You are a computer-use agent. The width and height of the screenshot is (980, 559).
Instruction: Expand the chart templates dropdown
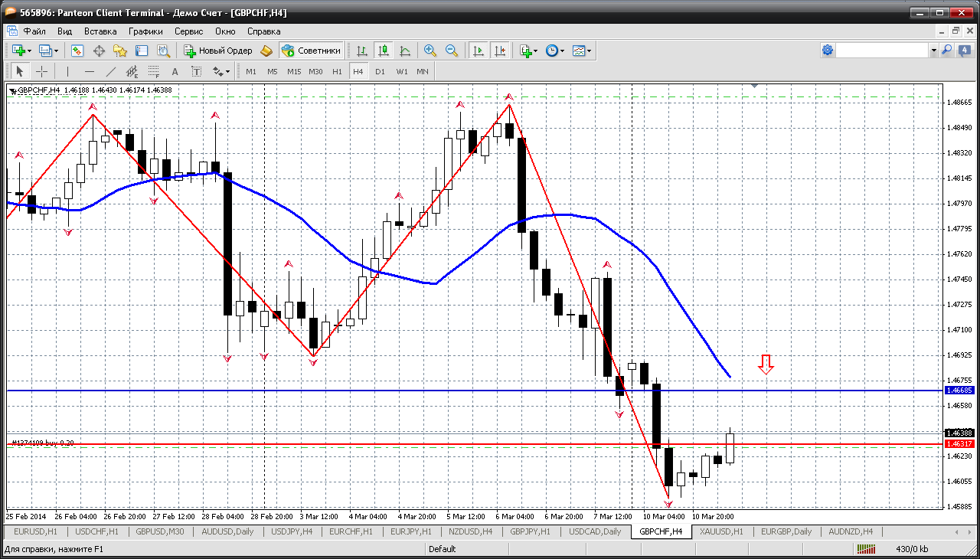[x=590, y=51]
